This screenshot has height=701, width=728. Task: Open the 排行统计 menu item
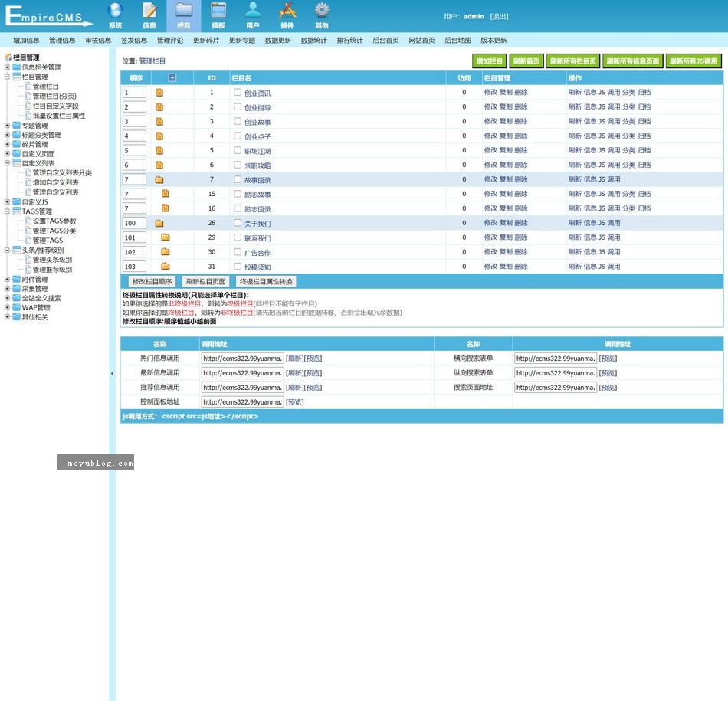(x=349, y=41)
